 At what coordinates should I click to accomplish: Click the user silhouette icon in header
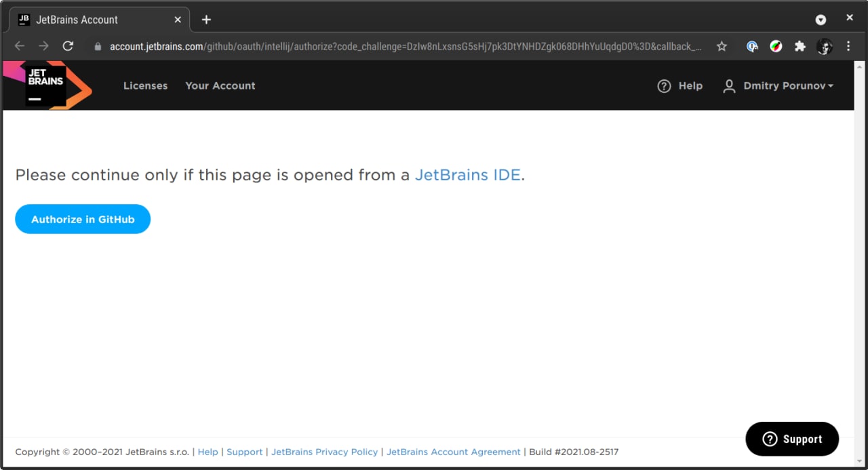[729, 86]
